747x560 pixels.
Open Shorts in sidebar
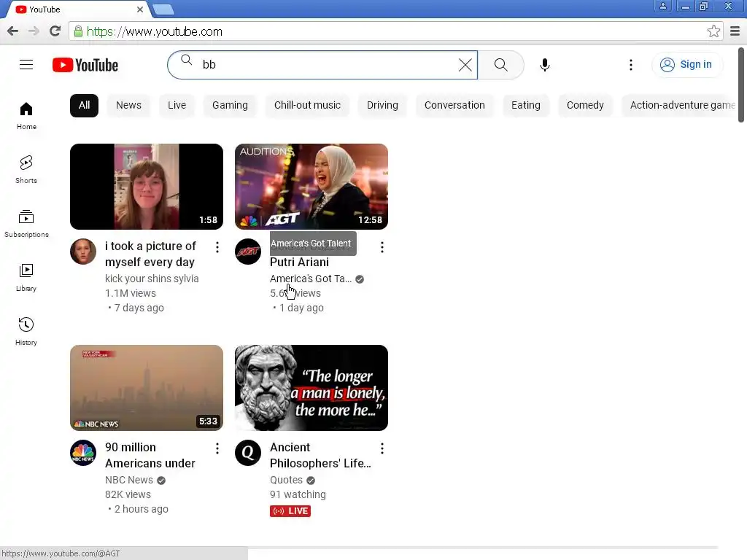pyautogui.click(x=26, y=169)
